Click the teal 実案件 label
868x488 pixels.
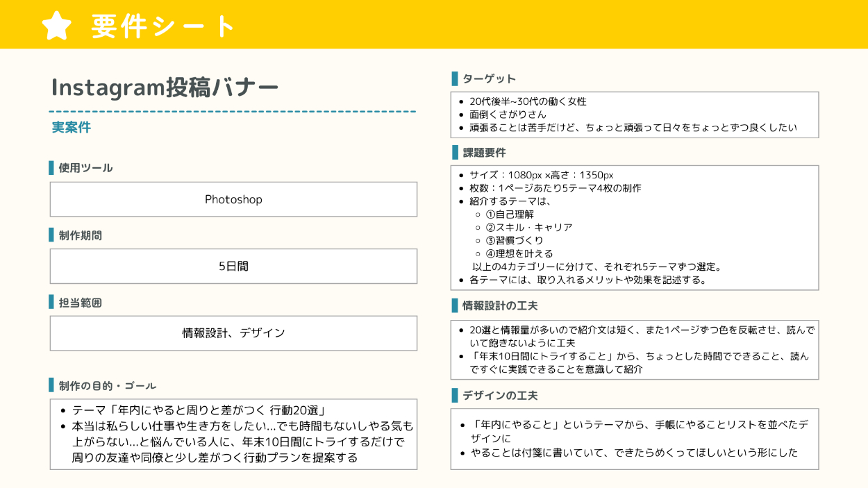[x=71, y=128]
